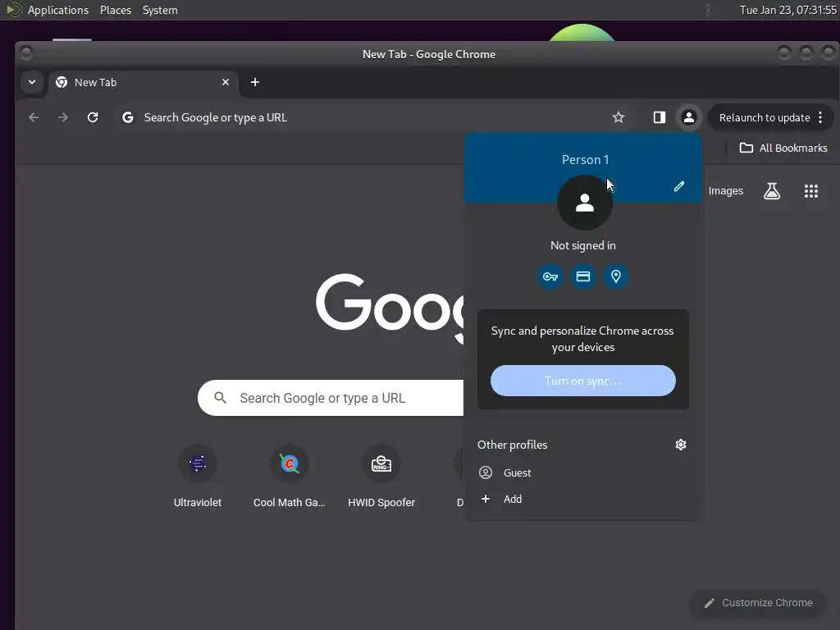Open Google apps grid icon

pos(811,191)
